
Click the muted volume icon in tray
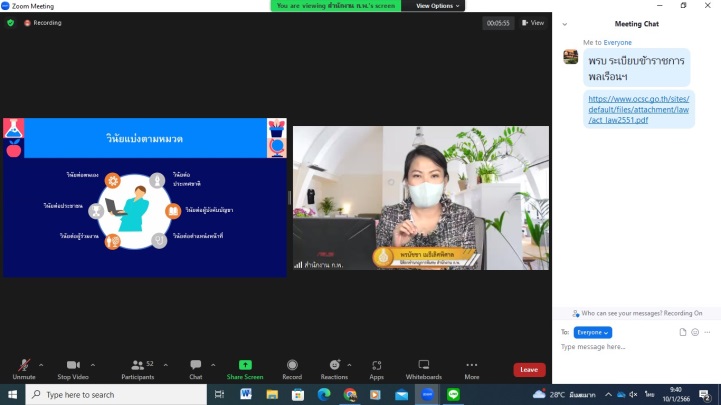(x=634, y=394)
